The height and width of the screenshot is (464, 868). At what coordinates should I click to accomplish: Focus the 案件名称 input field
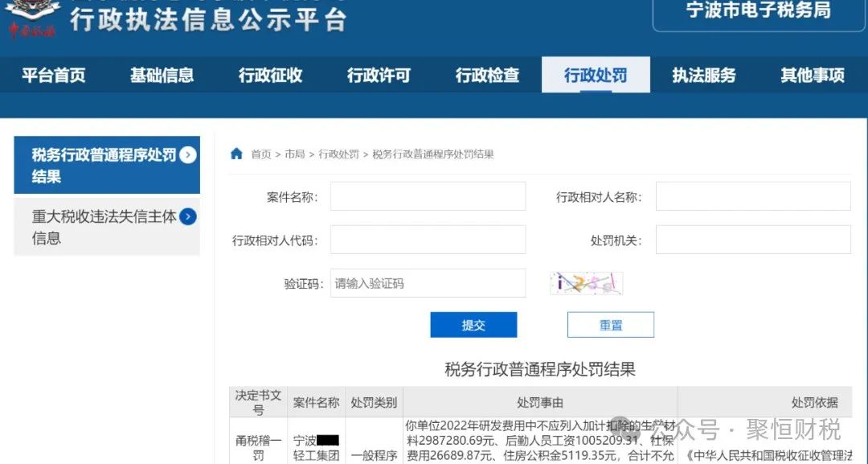(428, 196)
